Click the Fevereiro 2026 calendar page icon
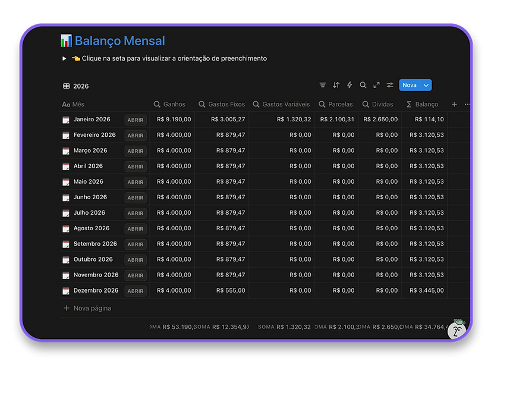 (x=66, y=136)
